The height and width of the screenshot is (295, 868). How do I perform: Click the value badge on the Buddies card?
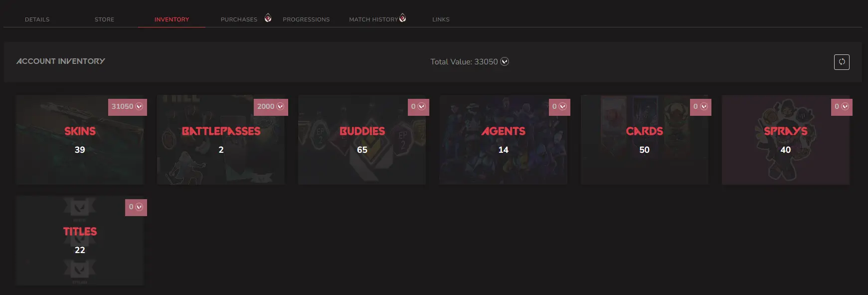[x=418, y=106]
